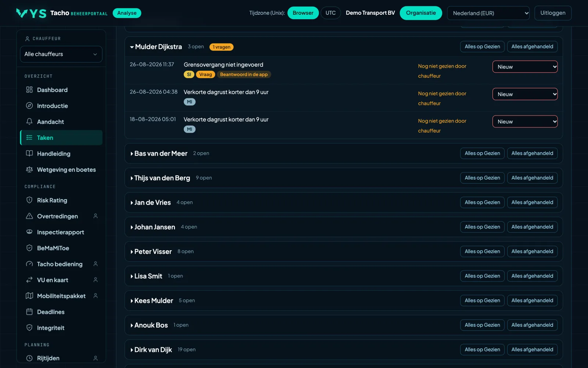Screen dimensions: 588x368
Task: Click Alles afgehandeld for Jan de Vries
Action: [x=532, y=202]
